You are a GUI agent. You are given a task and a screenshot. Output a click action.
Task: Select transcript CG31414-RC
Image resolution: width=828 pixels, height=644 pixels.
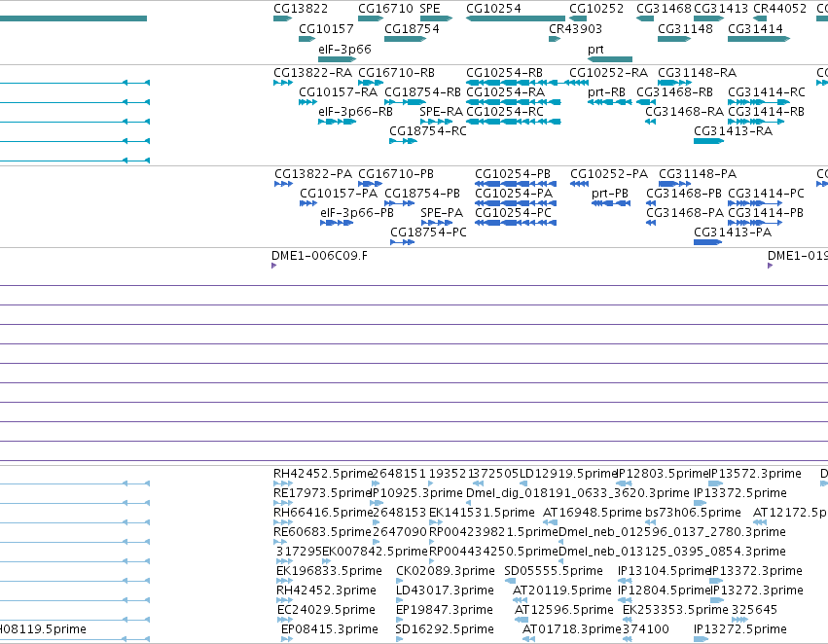click(767, 91)
